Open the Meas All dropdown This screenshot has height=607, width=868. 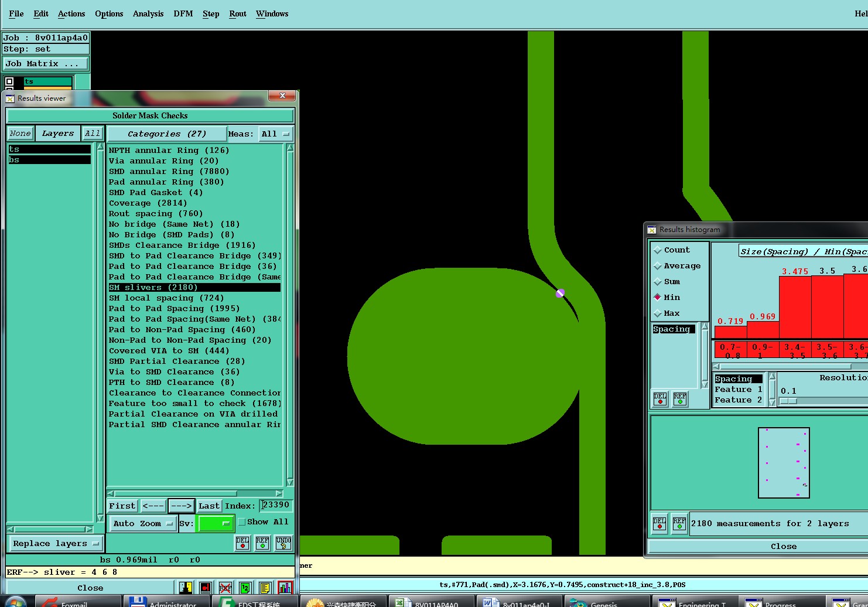(x=275, y=134)
